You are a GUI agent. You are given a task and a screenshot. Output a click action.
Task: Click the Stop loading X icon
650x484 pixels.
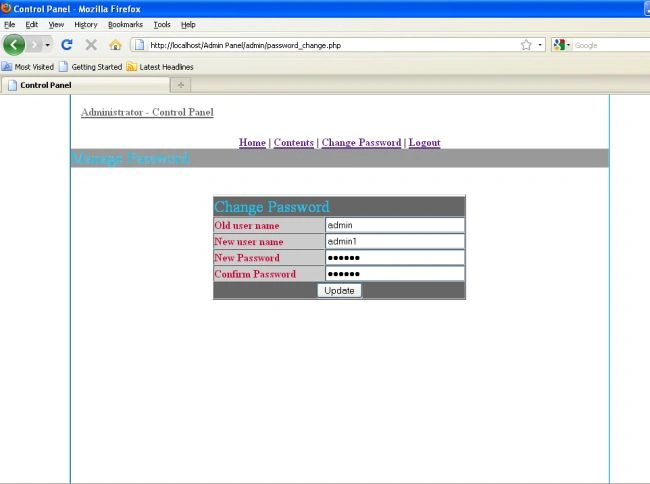91,45
